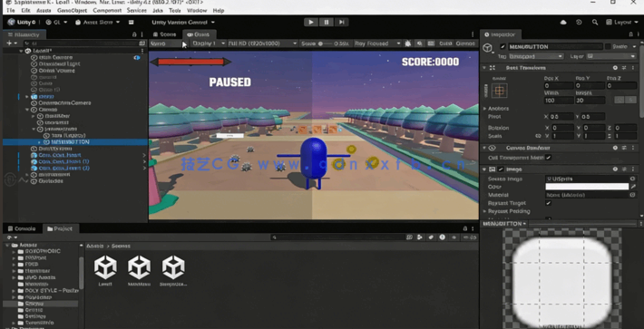Toggle the Image component enabled checkbox
The image size is (644, 329).
click(x=501, y=169)
